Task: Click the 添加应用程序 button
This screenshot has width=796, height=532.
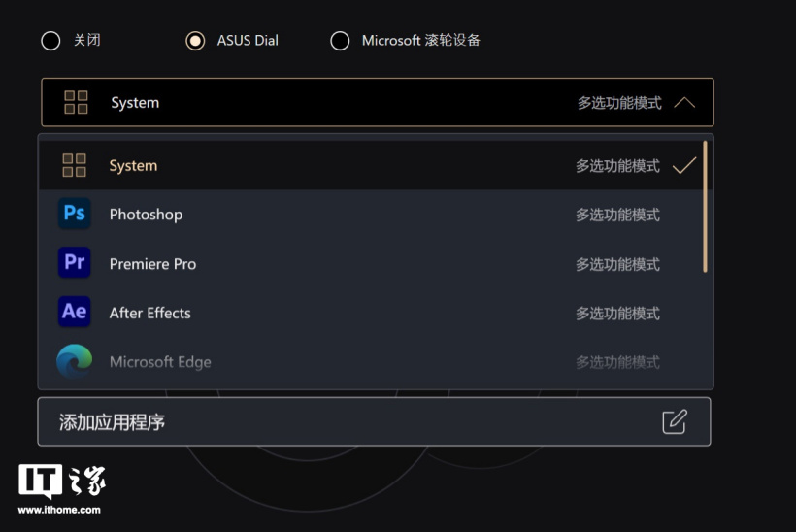Action: pos(374,421)
